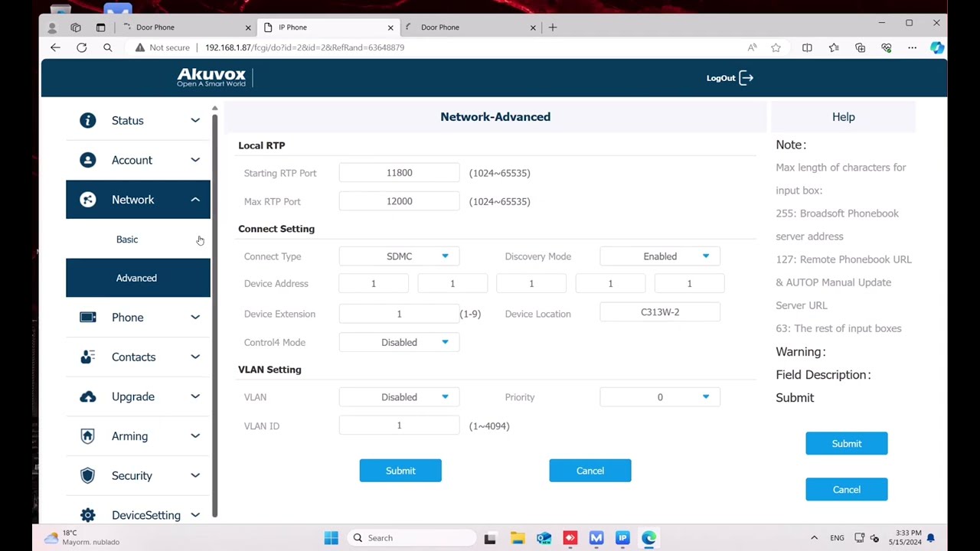This screenshot has width=980, height=551.
Task: Click the VLAN ID input field
Action: point(399,425)
